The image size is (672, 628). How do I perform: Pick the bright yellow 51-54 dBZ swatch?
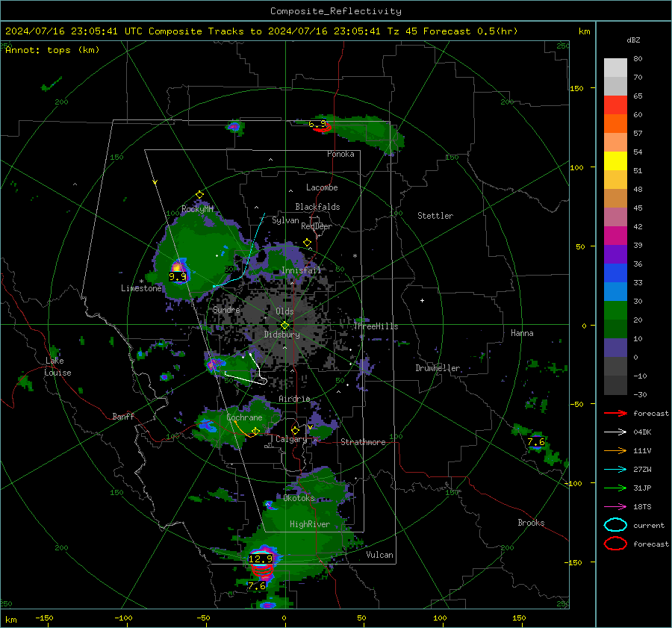pyautogui.click(x=615, y=161)
